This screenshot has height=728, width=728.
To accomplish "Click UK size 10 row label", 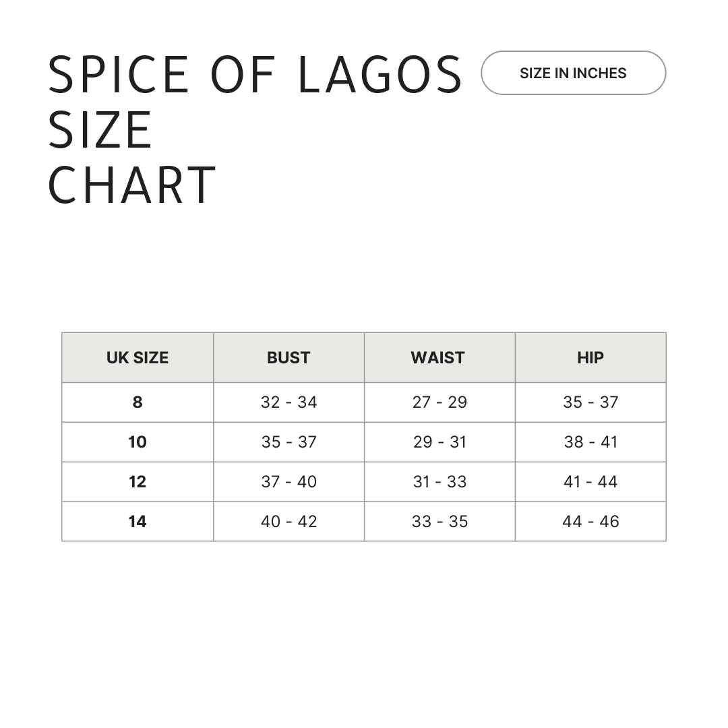I will 138,442.
